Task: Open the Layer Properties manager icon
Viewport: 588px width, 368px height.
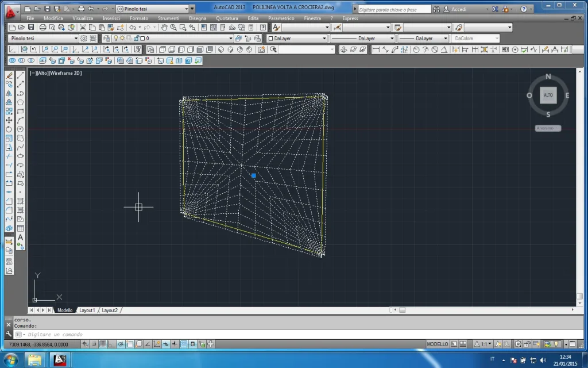Action: [107, 39]
